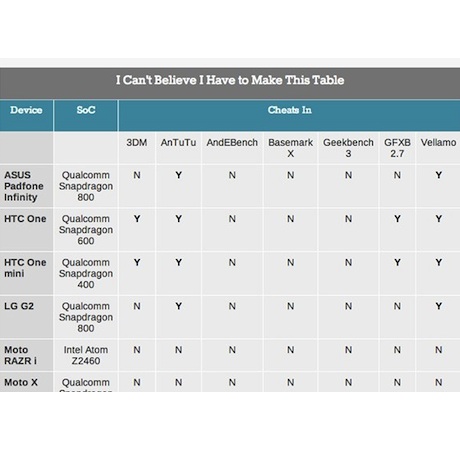460x450 pixels.
Task: Select the AnTuTu 'N' in Moto RAZR i row
Action: pyautogui.click(x=178, y=350)
